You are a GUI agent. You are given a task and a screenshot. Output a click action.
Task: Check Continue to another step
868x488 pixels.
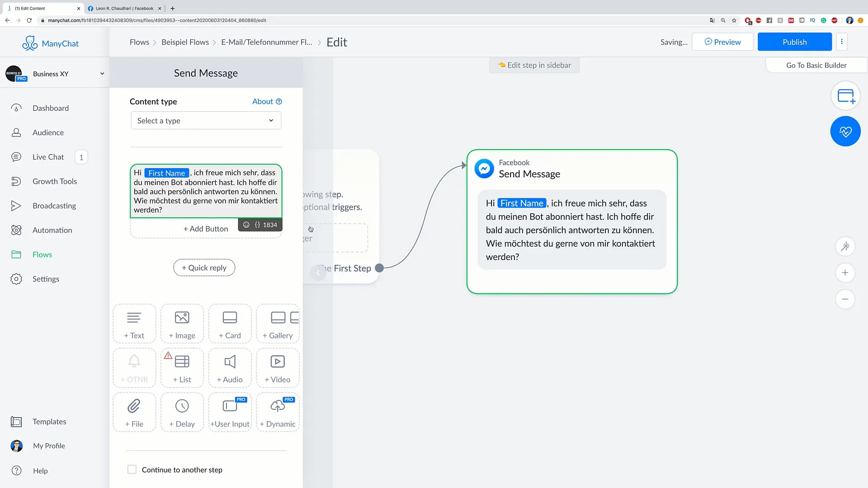click(132, 469)
